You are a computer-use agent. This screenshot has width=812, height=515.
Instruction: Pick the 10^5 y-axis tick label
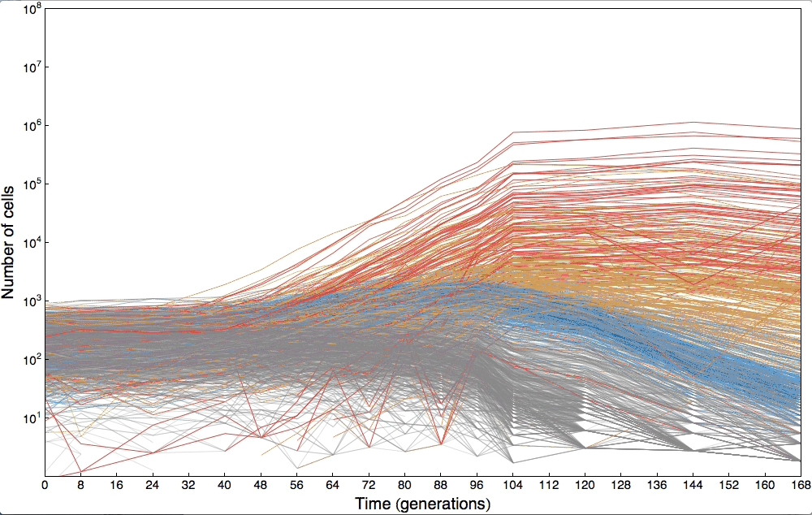30,186
